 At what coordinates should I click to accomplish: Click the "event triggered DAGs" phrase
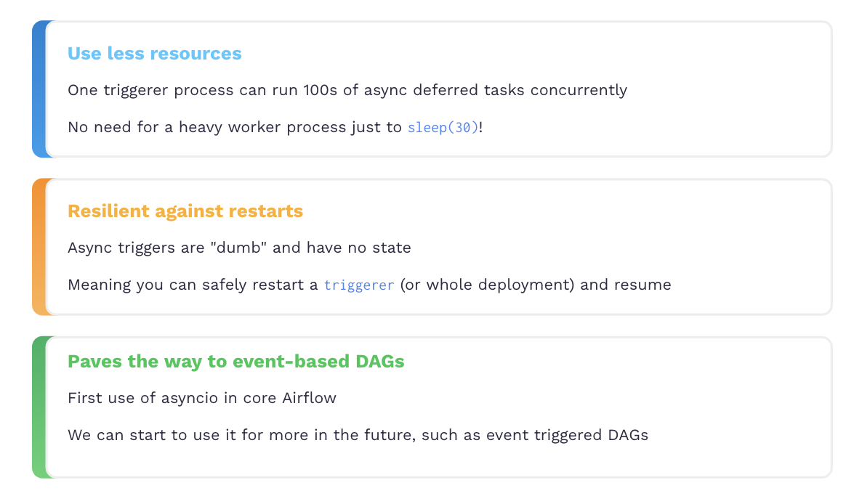(568, 436)
